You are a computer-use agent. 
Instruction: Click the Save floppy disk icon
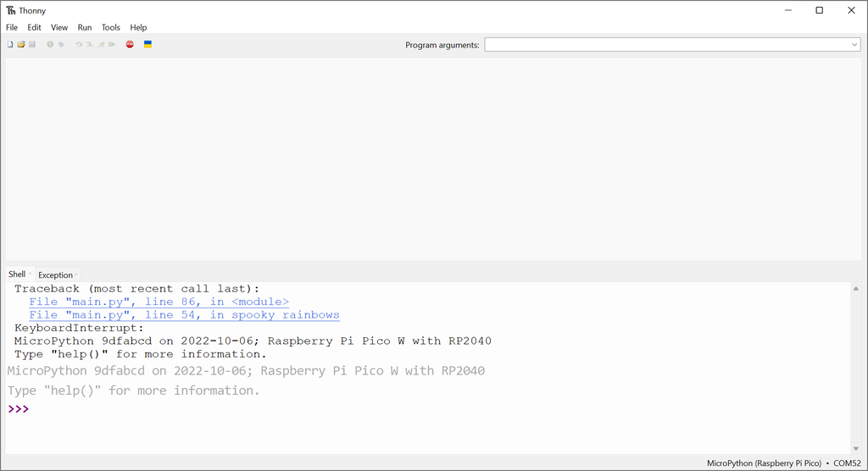tap(32, 44)
